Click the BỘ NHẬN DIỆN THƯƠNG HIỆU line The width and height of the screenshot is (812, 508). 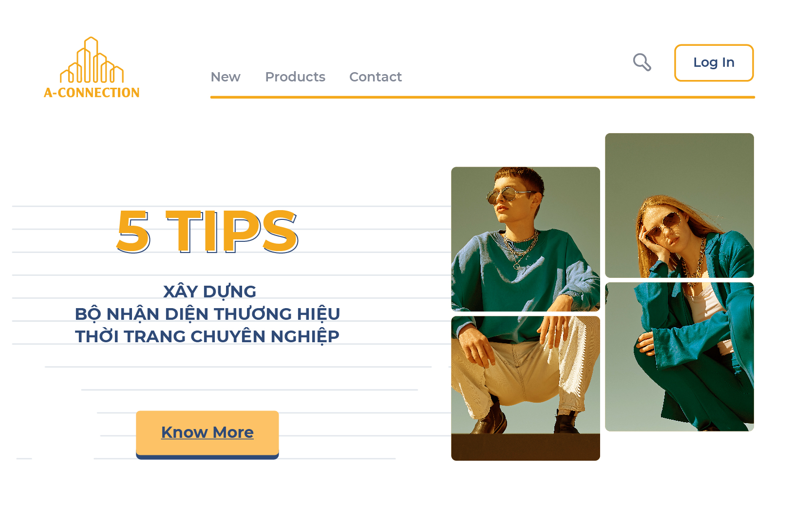[x=208, y=314]
